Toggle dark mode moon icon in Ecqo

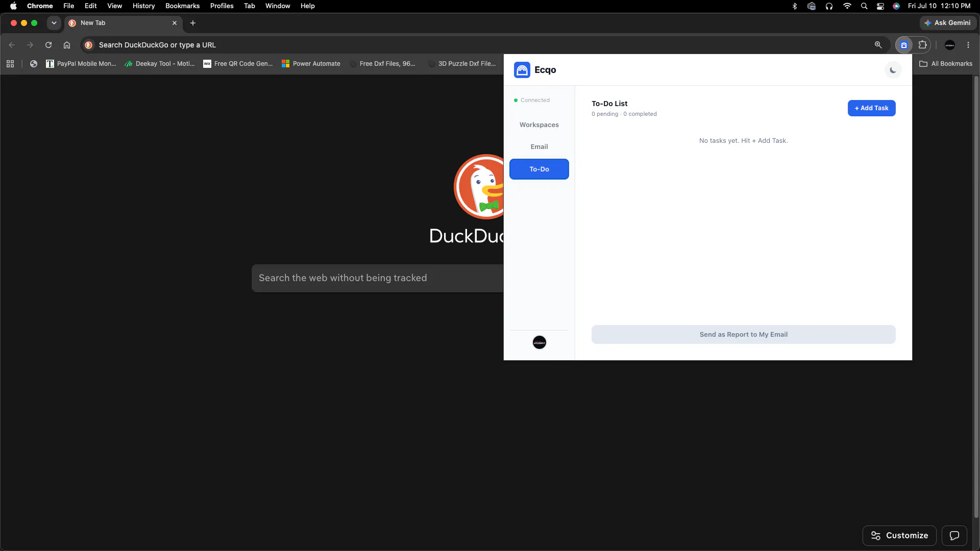point(893,70)
